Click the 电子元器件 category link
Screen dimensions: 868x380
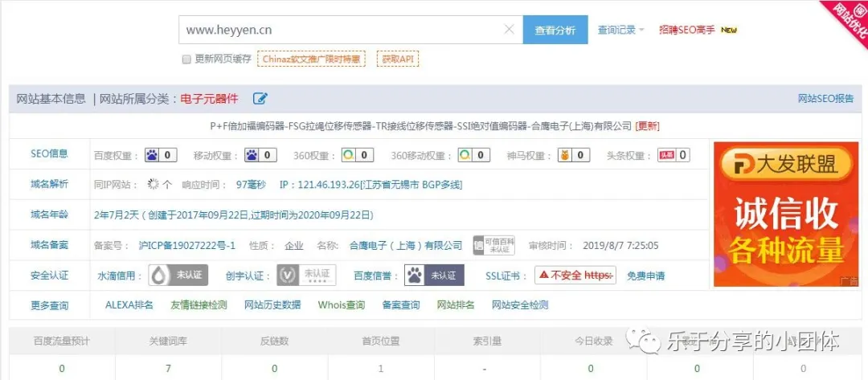pos(209,99)
